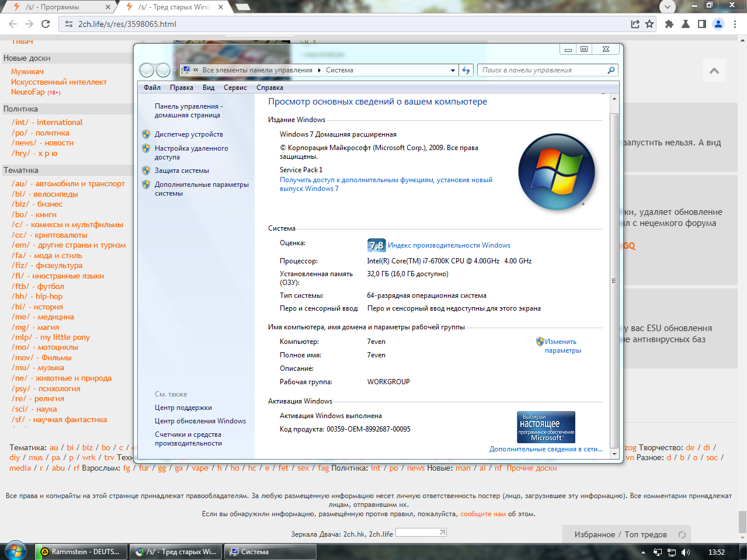The image size is (747, 560).
Task: Open the Система taskbar button
Action: point(270,552)
